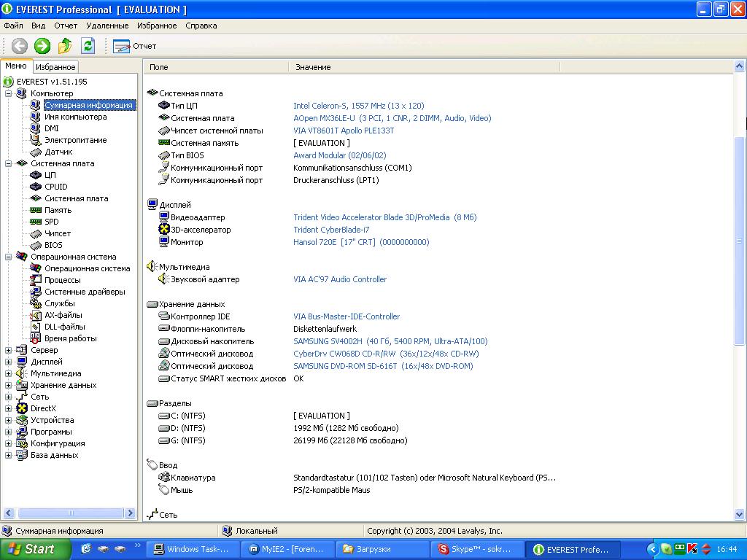
Task: Click the Значение column header
Action: coord(425,67)
